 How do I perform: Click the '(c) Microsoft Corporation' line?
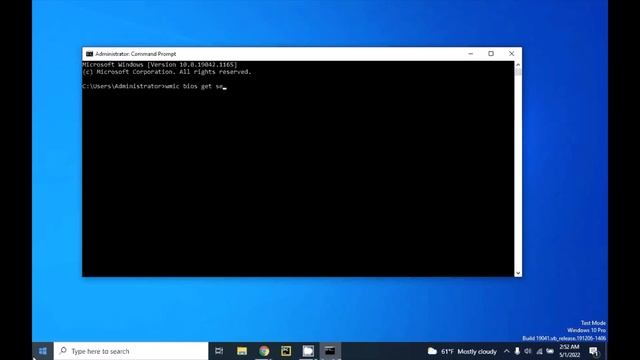tap(167, 72)
